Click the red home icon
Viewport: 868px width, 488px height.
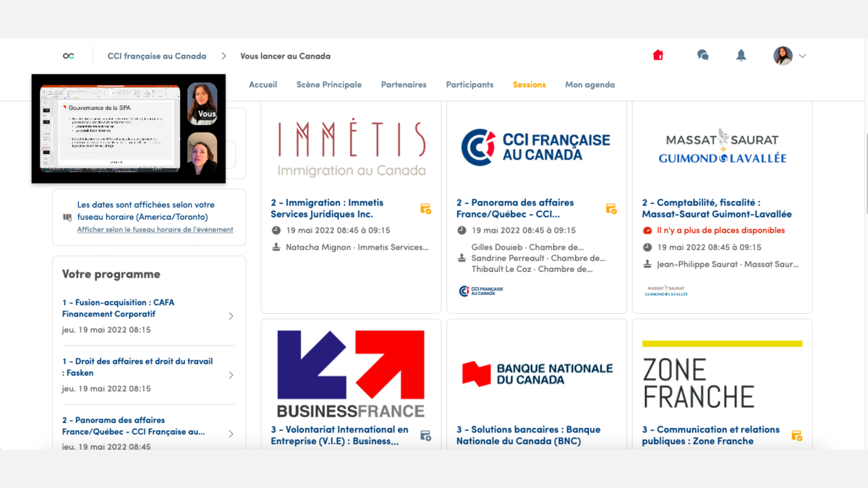pos(658,56)
